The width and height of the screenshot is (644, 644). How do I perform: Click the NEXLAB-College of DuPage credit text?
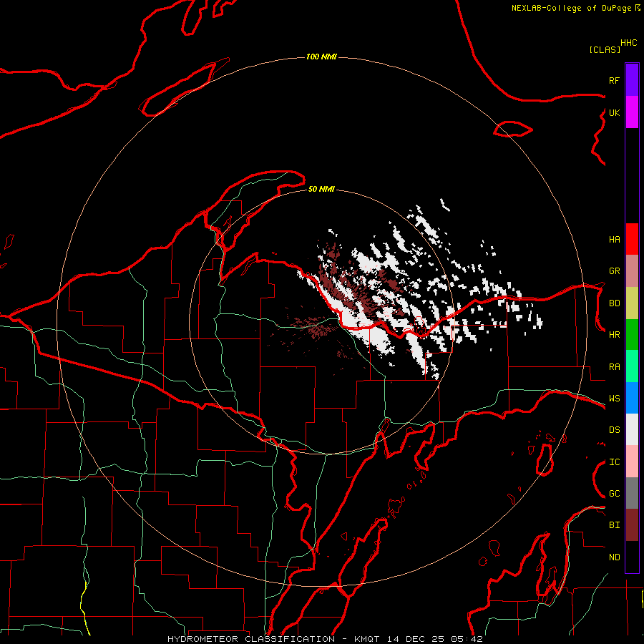click(571, 8)
